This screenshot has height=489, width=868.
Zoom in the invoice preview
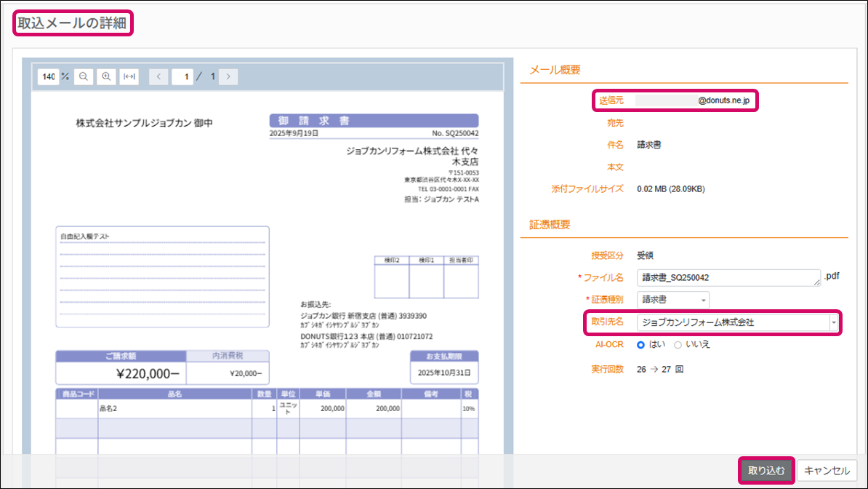pyautogui.click(x=106, y=76)
